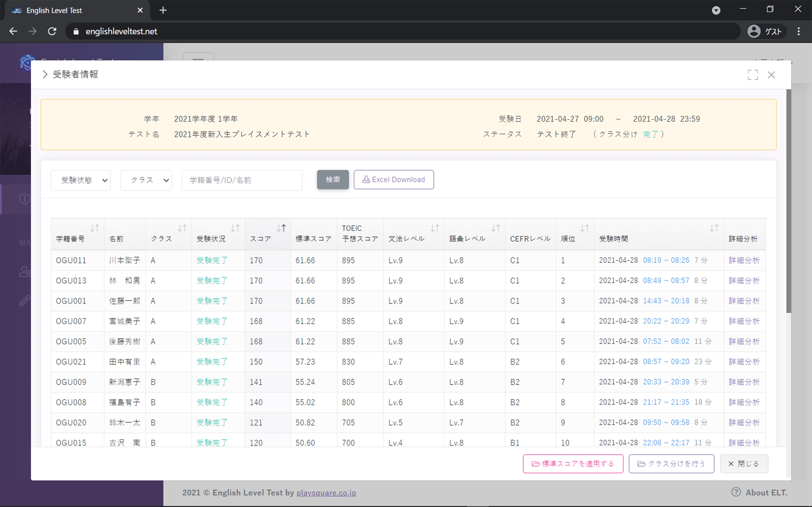Open the 受験状態 dropdown filter
Image resolution: width=812 pixels, height=507 pixels.
81,180
